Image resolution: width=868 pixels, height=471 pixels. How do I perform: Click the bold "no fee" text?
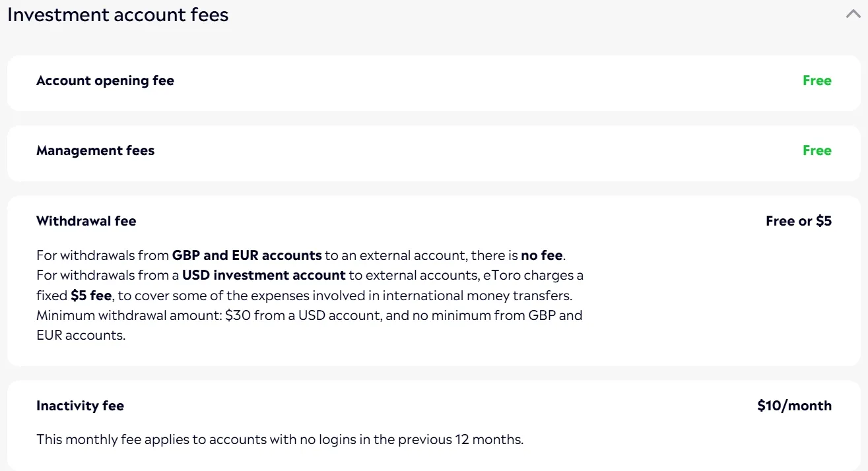coord(541,255)
